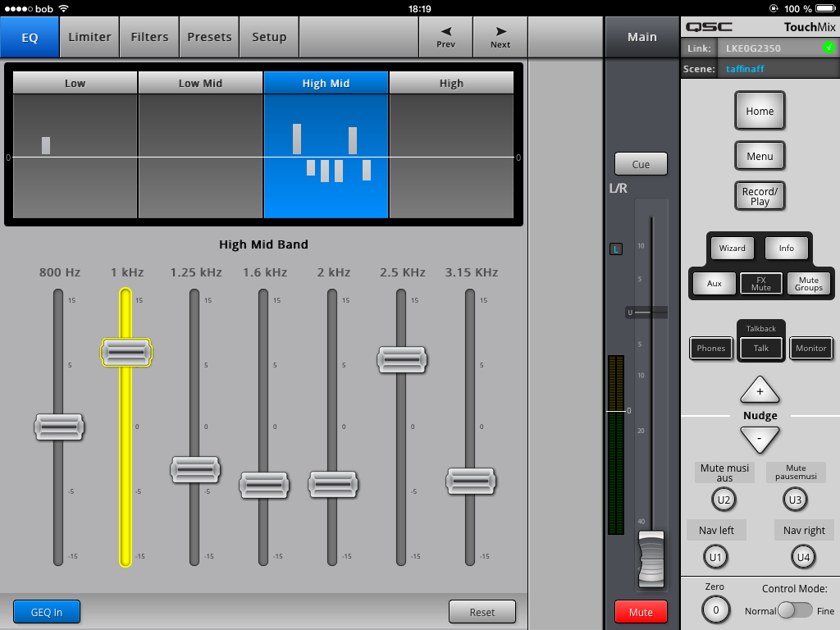Image resolution: width=840 pixels, height=630 pixels.
Task: Select the Low band section
Action: tap(75, 144)
